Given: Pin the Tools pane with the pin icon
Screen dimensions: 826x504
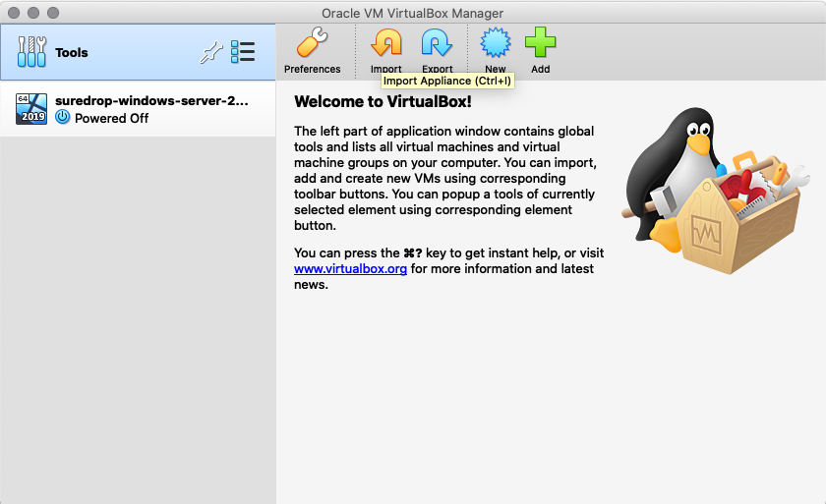Looking at the screenshot, I should click(x=211, y=52).
